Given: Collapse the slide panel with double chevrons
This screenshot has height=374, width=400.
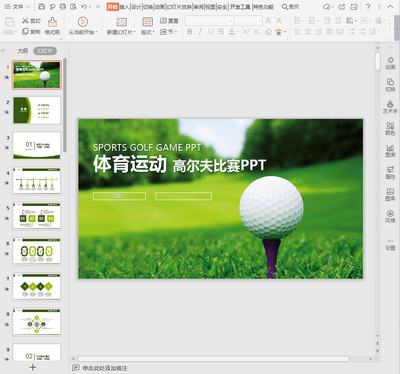Looking at the screenshot, I should [x=3, y=51].
